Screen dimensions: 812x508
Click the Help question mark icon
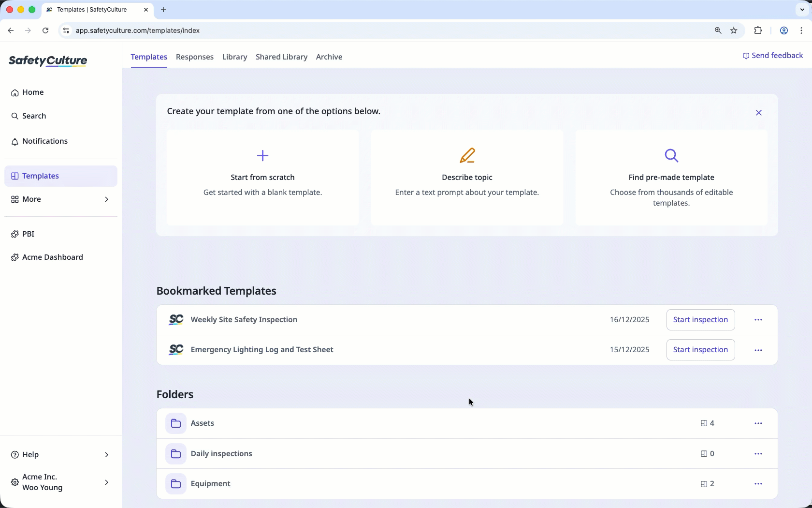click(15, 455)
